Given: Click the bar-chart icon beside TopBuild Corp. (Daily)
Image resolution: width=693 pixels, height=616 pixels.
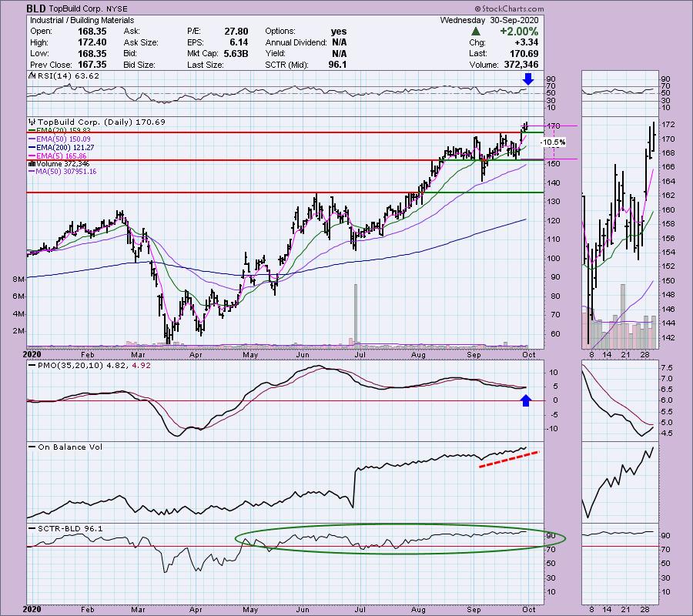Looking at the screenshot, I should (32, 122).
